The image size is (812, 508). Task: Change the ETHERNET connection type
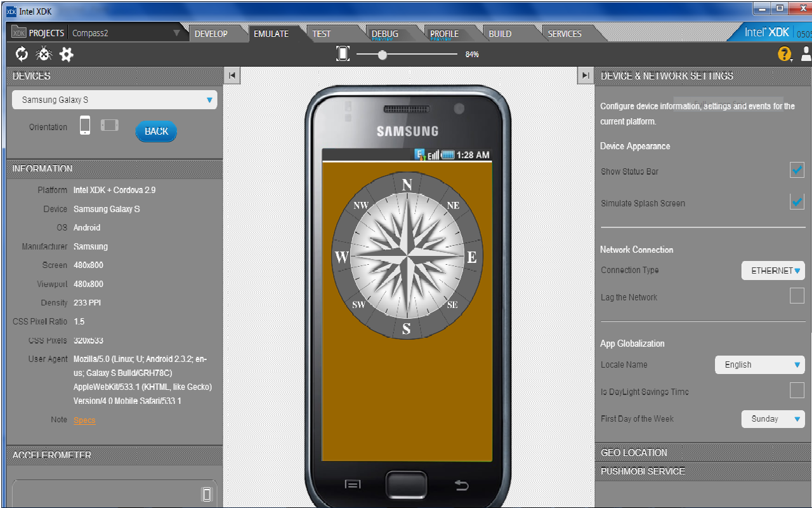click(x=773, y=270)
